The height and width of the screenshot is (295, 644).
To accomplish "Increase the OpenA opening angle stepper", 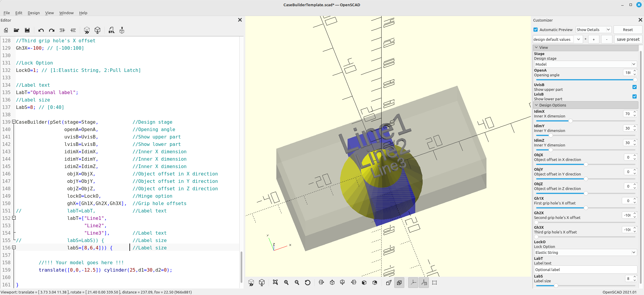I will click(x=635, y=71).
